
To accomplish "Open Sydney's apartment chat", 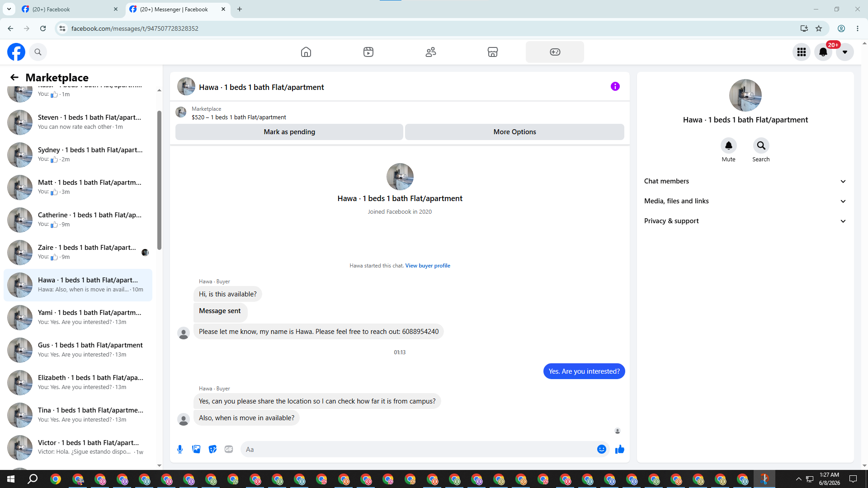I will click(78, 155).
